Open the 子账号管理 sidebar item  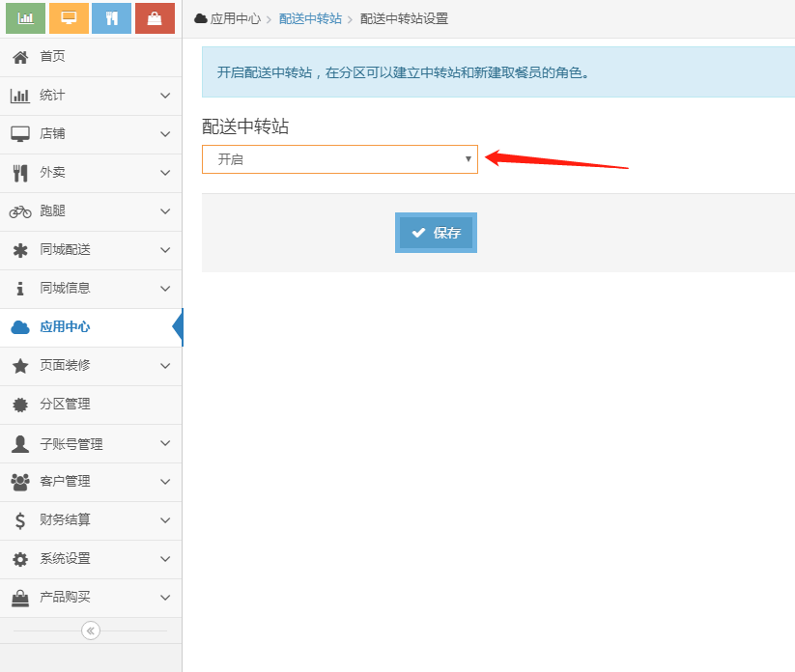(71, 444)
